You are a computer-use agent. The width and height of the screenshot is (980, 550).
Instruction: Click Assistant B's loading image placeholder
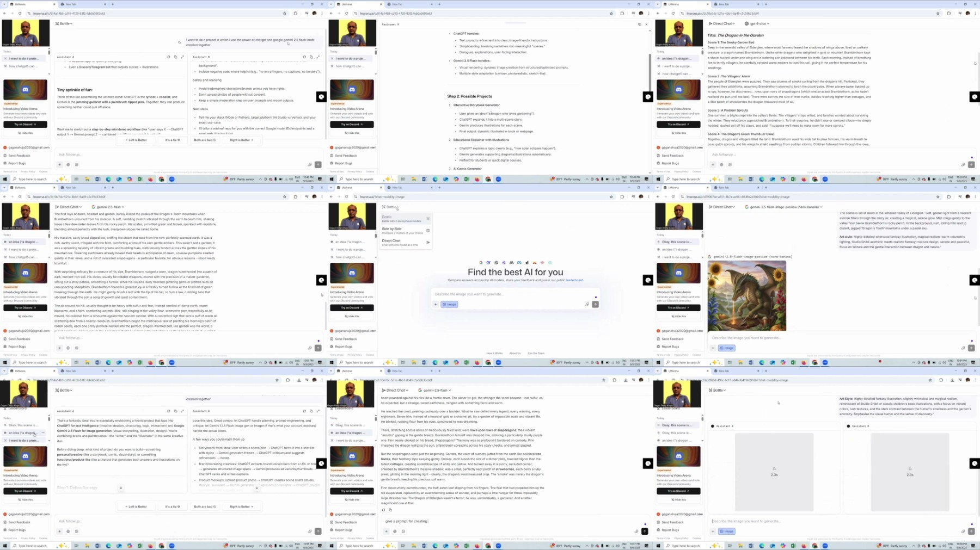pos(910,472)
